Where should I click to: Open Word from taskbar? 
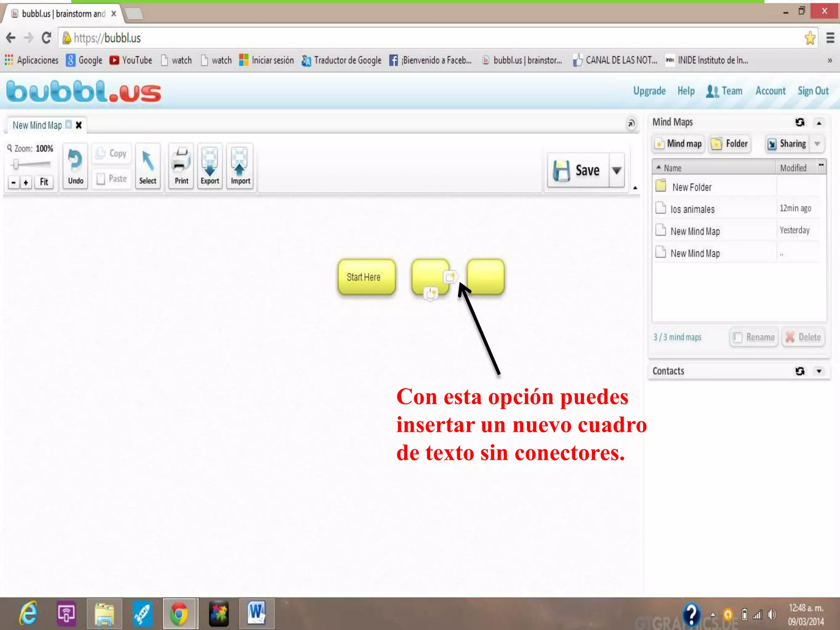tap(256, 614)
